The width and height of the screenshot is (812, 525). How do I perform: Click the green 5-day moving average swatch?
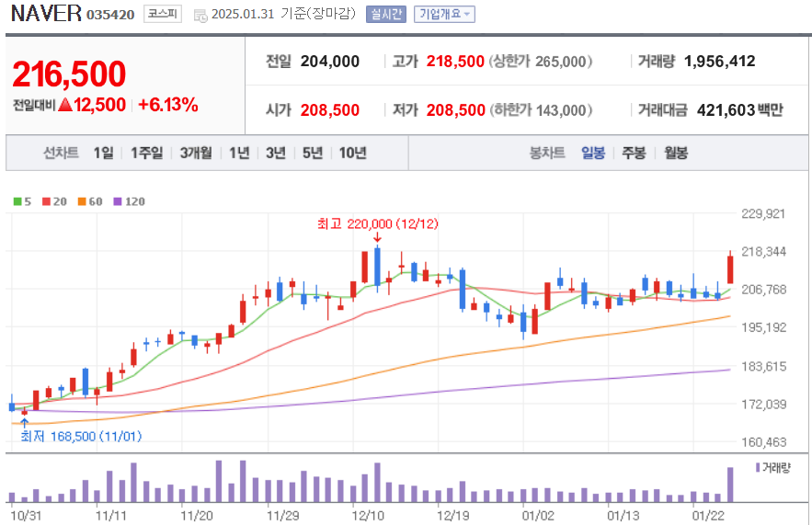coord(17,201)
